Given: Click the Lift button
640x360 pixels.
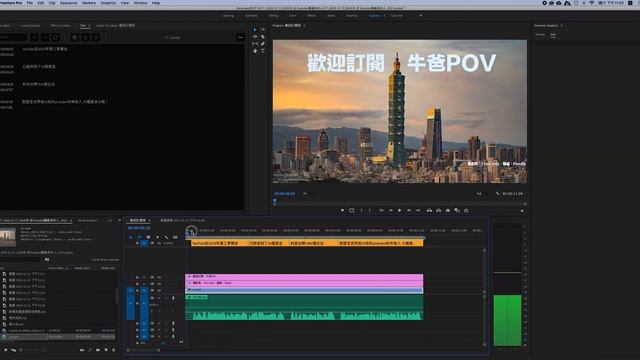Looking at the screenshot, I should pos(429,210).
